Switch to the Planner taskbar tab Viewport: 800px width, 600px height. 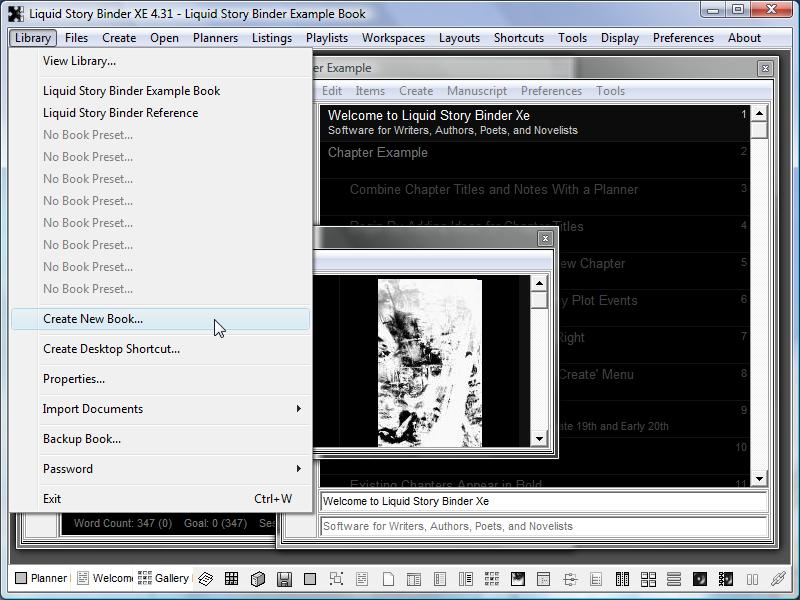(x=42, y=578)
